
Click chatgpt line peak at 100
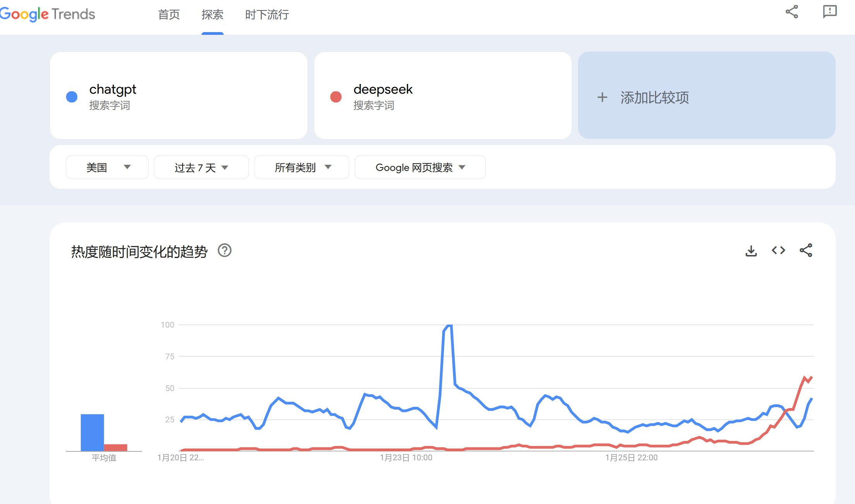[x=449, y=326]
